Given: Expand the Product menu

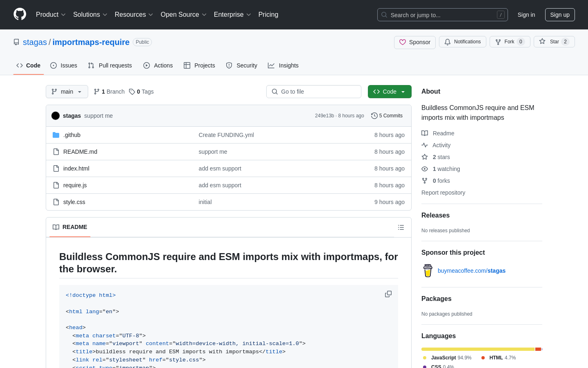Looking at the screenshot, I should tap(51, 15).
